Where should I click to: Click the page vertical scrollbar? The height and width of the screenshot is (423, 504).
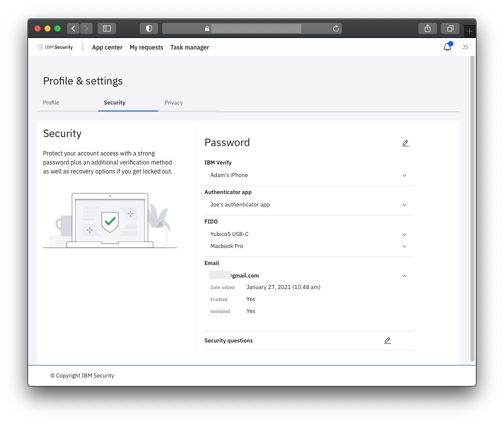472,209
